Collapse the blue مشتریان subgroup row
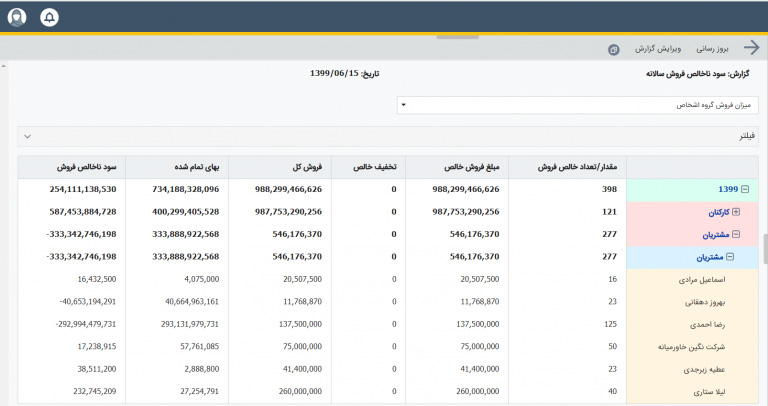Screen dimensions: 768x406 (730, 257)
